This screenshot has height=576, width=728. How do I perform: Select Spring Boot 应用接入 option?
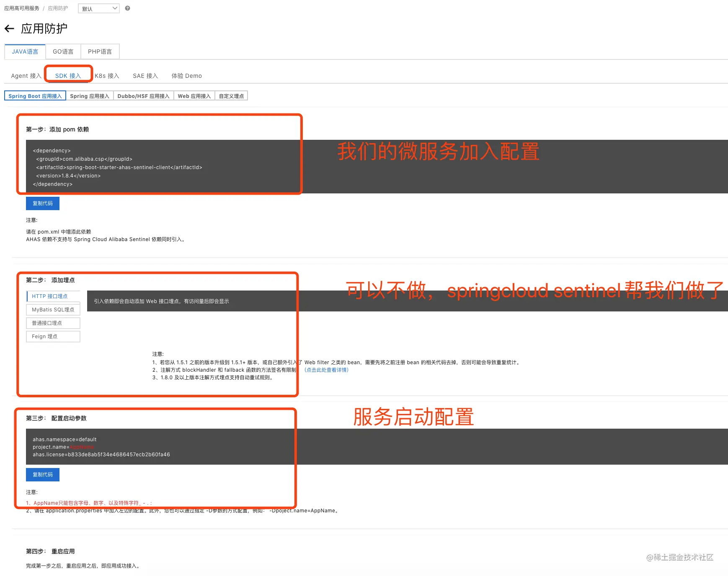[35, 96]
